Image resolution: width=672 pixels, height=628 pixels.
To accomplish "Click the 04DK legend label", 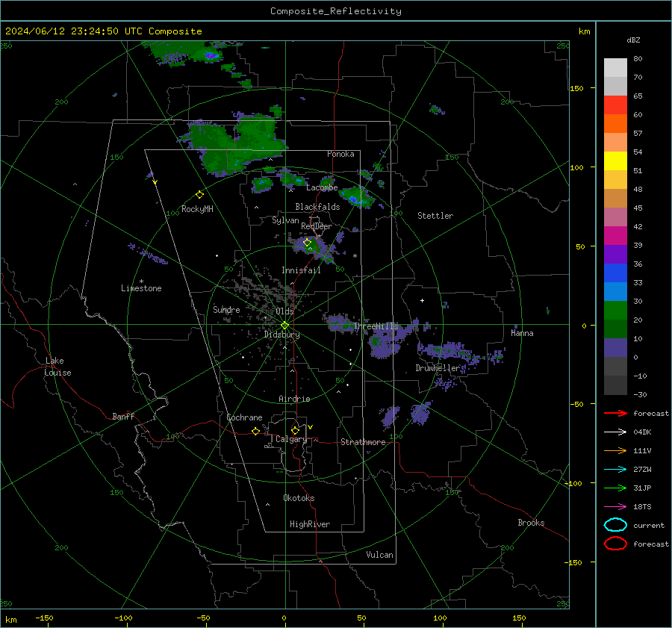I will [x=642, y=432].
